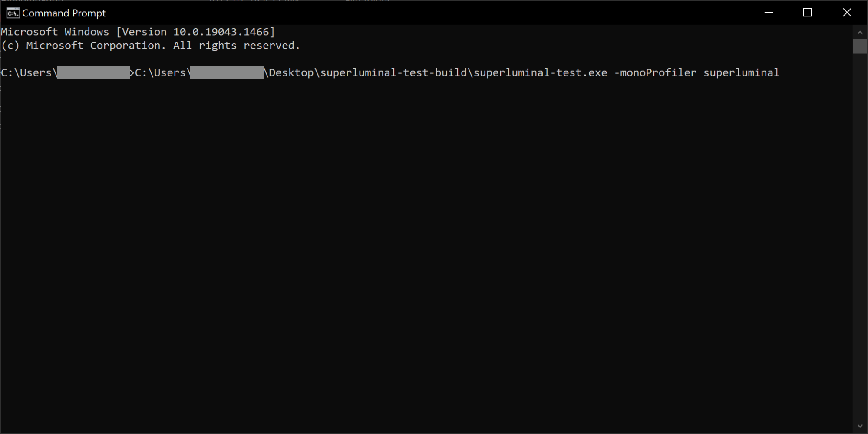Screen dimensions: 868x434
Task: Click the "-monoProfiler" argument
Action: click(655, 73)
